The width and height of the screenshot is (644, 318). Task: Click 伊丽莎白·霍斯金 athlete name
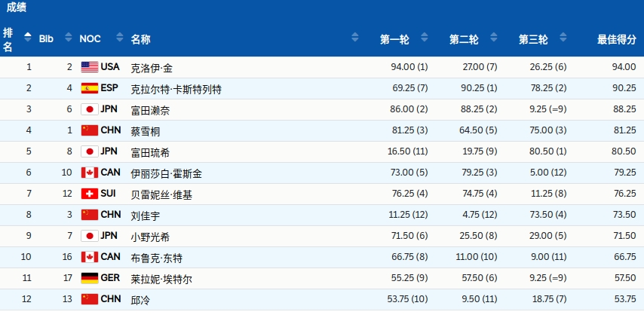[167, 173]
